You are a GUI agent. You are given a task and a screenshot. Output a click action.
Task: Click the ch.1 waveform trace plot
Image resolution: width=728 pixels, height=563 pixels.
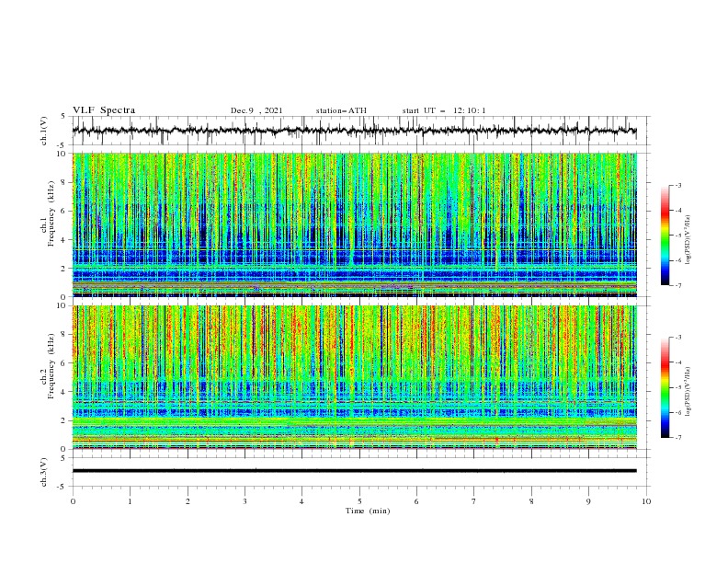coord(355,131)
